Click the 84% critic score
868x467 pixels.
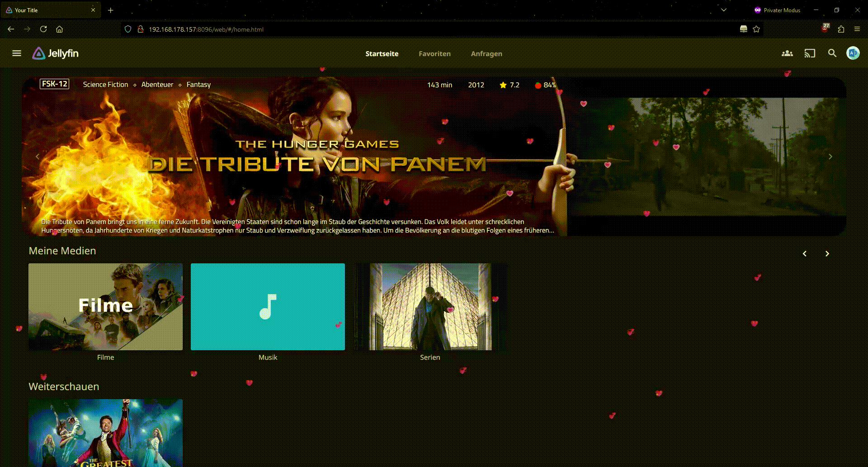pyautogui.click(x=545, y=85)
